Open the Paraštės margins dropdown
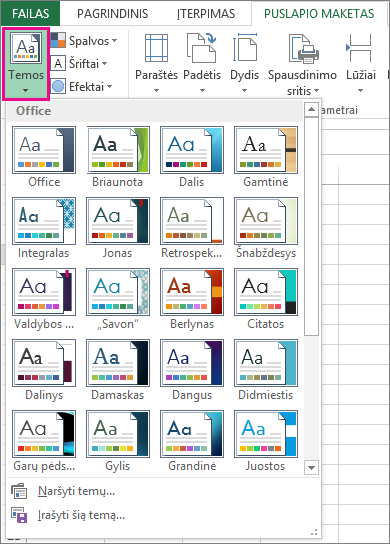This screenshot has height=544, width=390. pyautogui.click(x=156, y=64)
